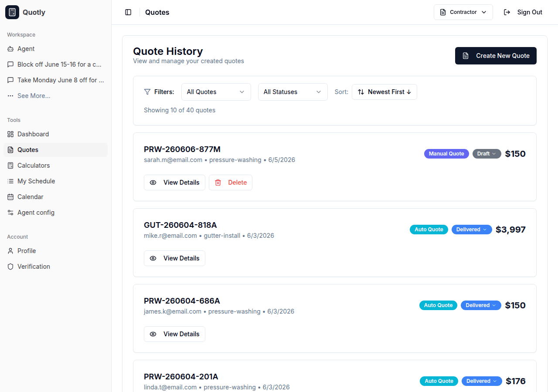Click the $176 quote amount
Viewport: 558px width, 392px height.
click(516, 381)
